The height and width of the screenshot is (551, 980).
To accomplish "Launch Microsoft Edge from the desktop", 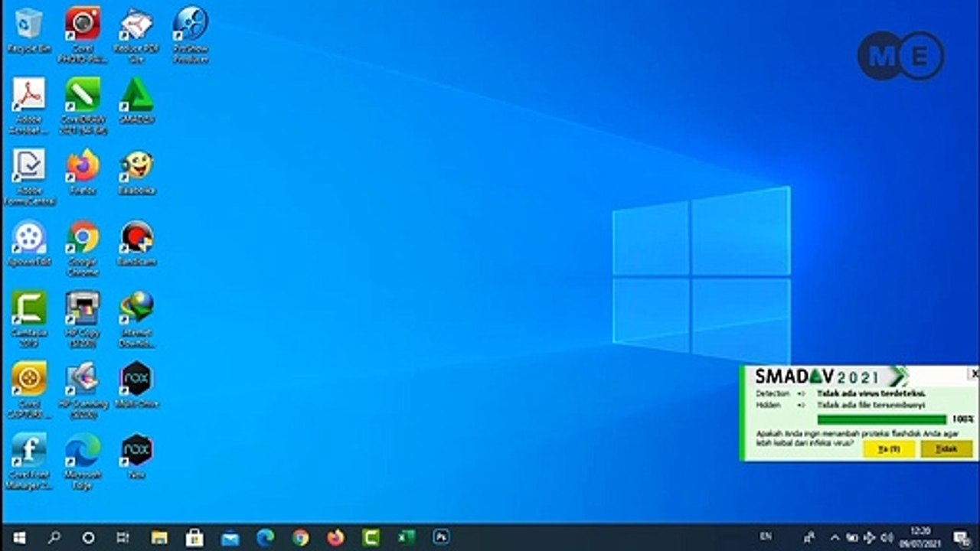I will [x=83, y=461].
